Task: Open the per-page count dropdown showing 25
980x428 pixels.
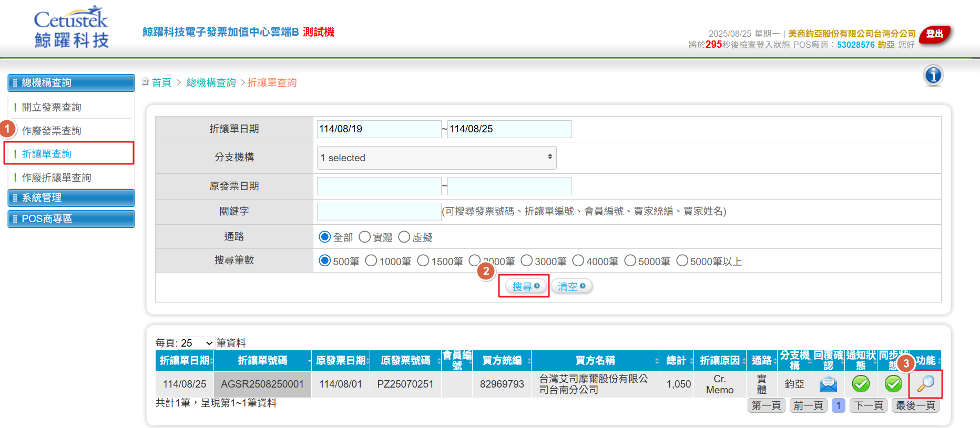Action: click(x=197, y=343)
